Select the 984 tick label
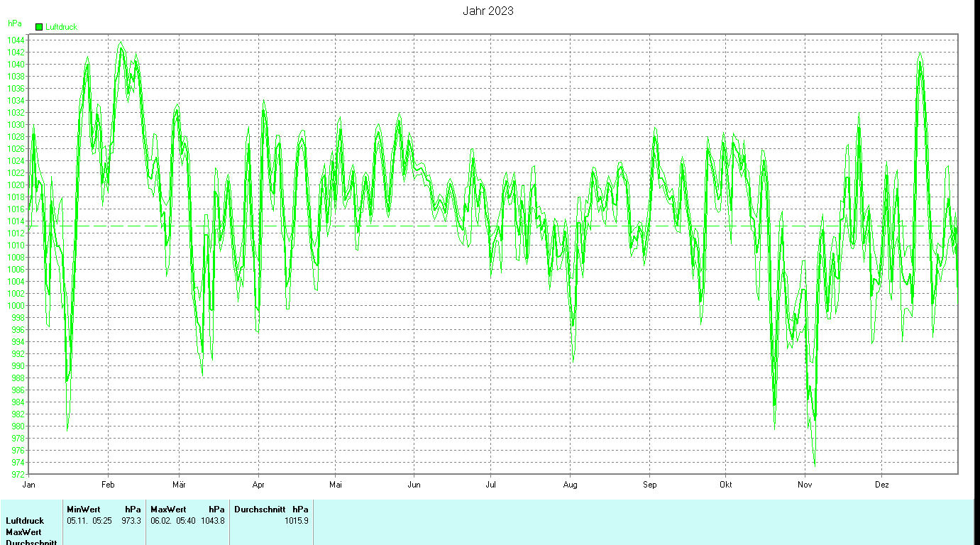The width and height of the screenshot is (980, 545). [19, 402]
